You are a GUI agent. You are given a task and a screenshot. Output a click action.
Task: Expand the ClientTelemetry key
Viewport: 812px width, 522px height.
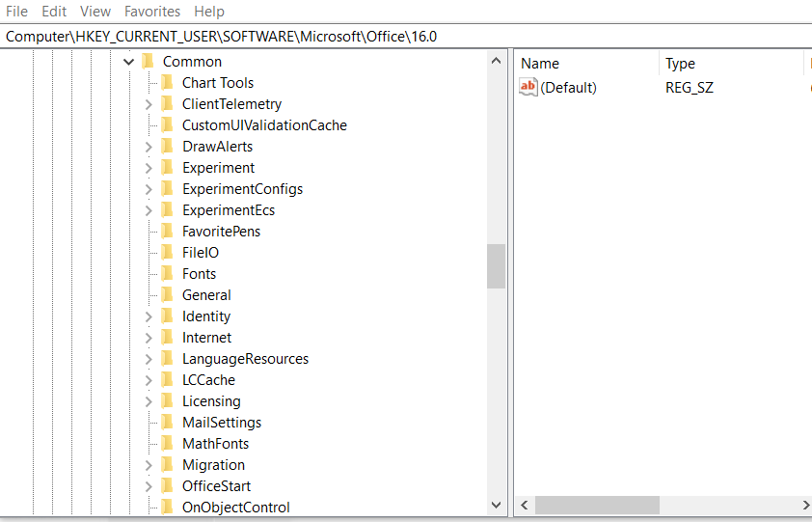(149, 105)
